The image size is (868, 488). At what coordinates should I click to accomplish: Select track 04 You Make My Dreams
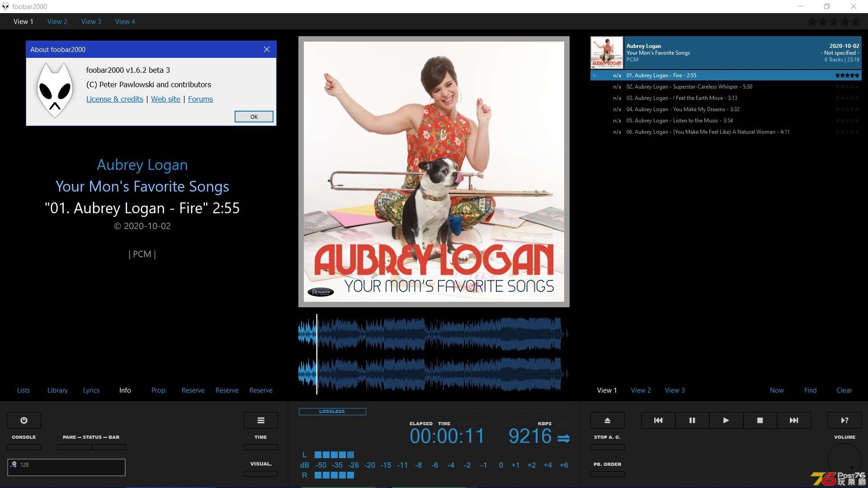click(x=726, y=109)
